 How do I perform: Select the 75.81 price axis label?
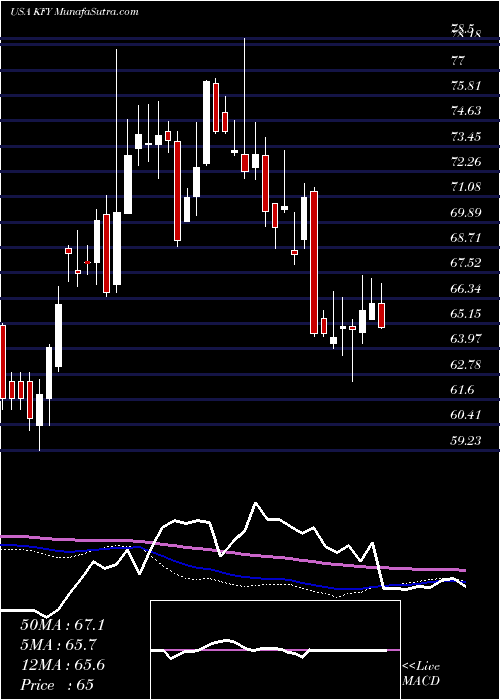pos(466,86)
